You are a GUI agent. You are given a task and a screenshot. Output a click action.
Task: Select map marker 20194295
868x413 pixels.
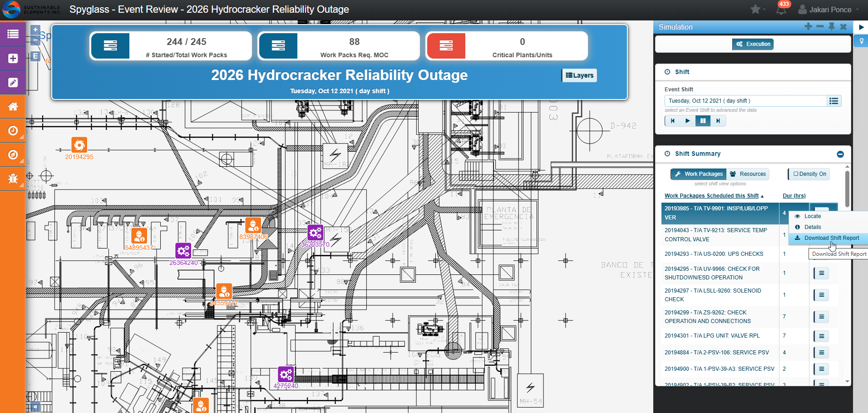click(x=79, y=145)
